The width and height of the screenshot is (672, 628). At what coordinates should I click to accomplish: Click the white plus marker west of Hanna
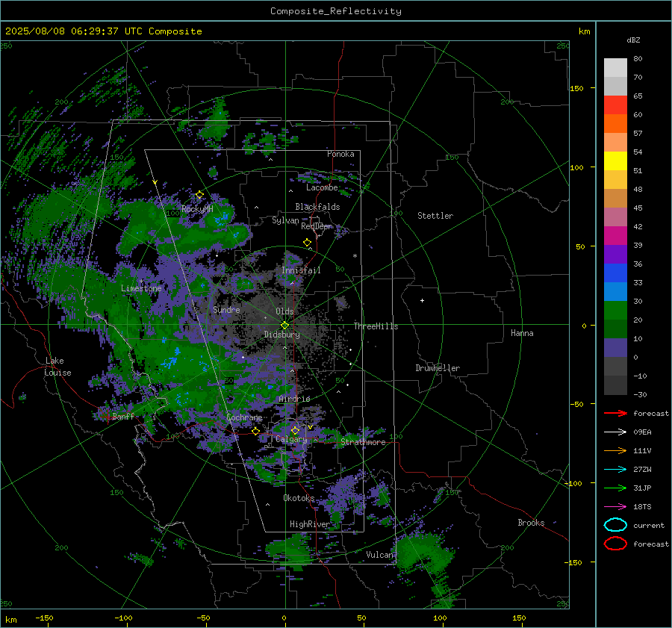coord(422,300)
